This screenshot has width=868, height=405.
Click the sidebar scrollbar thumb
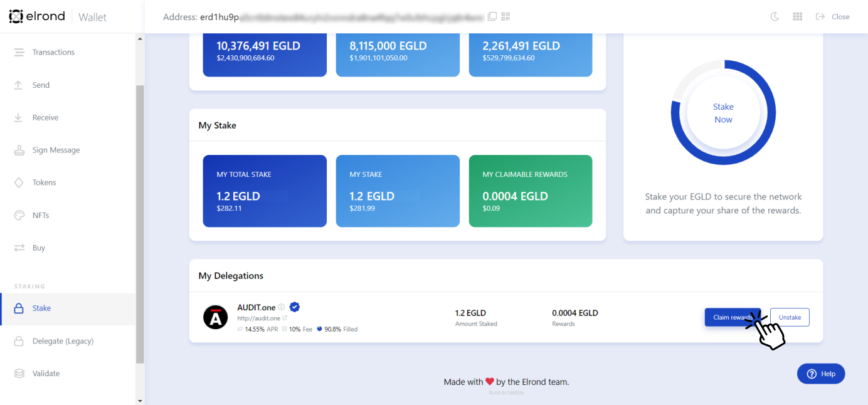(x=140, y=224)
